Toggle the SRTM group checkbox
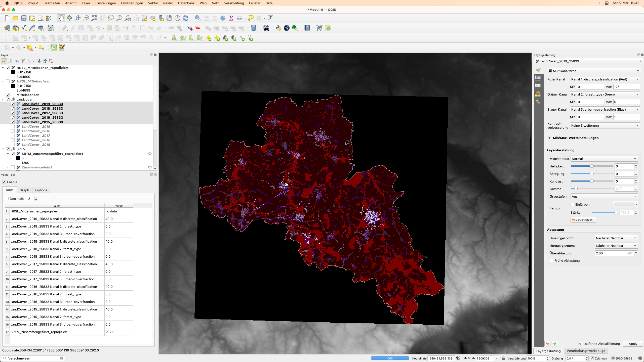 tap(8, 149)
